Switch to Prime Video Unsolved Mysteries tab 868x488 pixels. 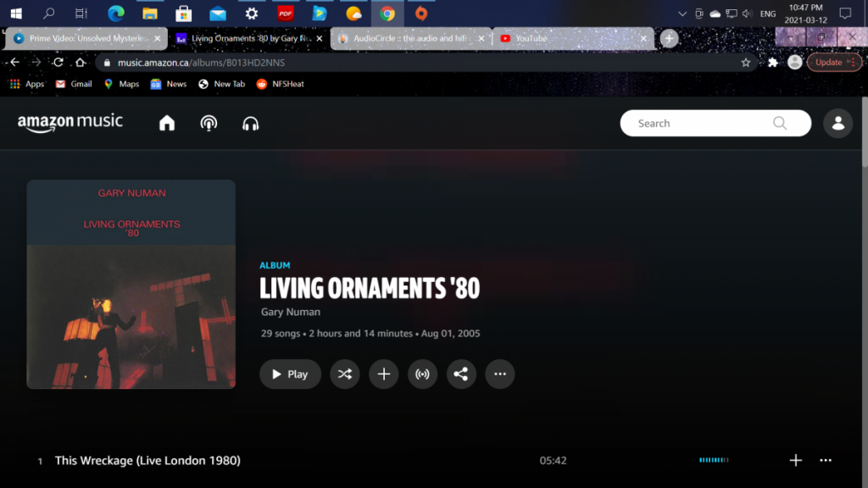pos(86,38)
